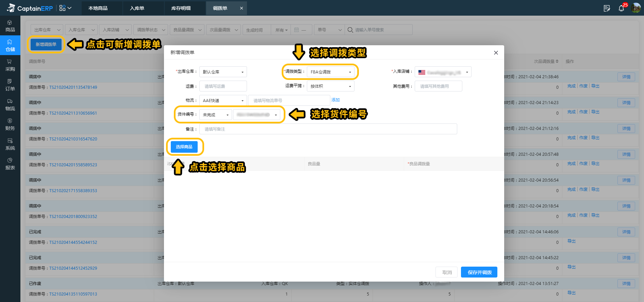Image resolution: width=644 pixels, height=302 pixels.
Task: Open the 货件编号 未完成 status dropdown
Action: click(215, 115)
